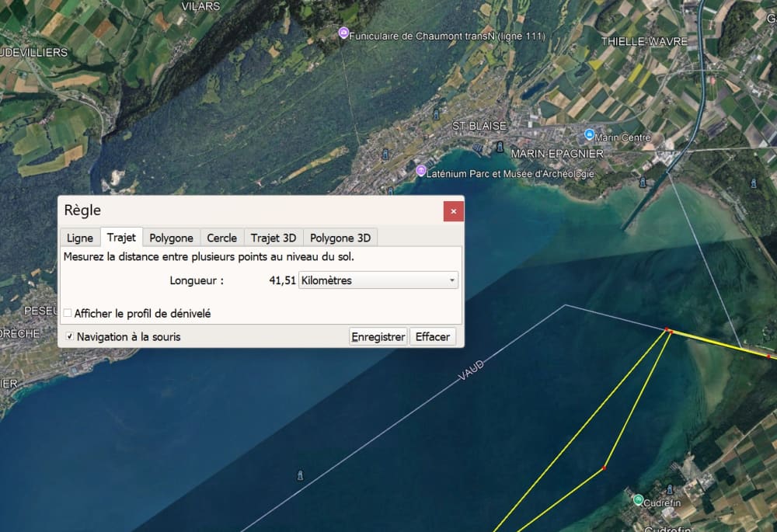
Task: Click the Enregistrer button
Action: point(378,337)
